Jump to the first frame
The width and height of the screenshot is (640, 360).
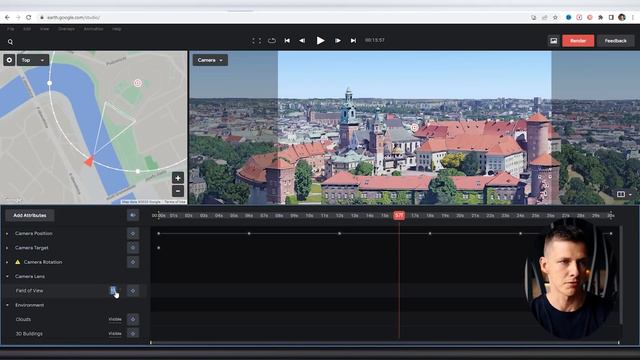[x=287, y=41]
